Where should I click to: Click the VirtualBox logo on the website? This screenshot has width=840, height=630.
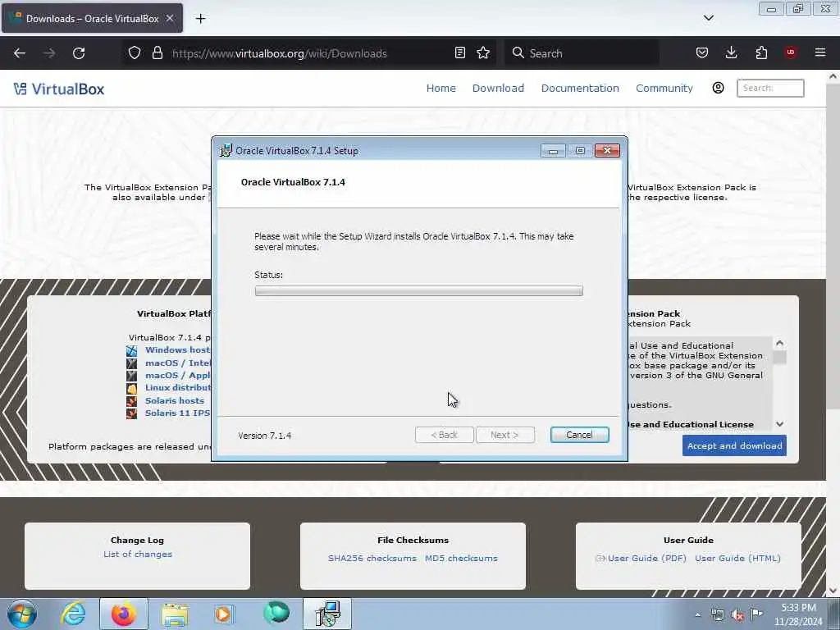(59, 89)
